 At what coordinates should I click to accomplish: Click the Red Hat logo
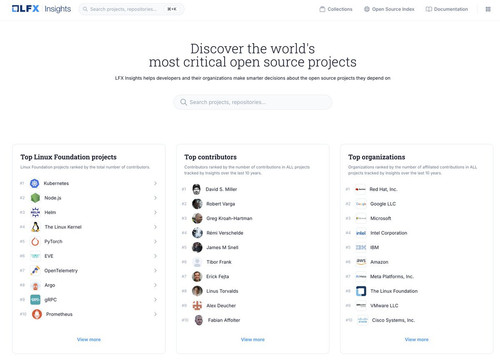point(360,189)
